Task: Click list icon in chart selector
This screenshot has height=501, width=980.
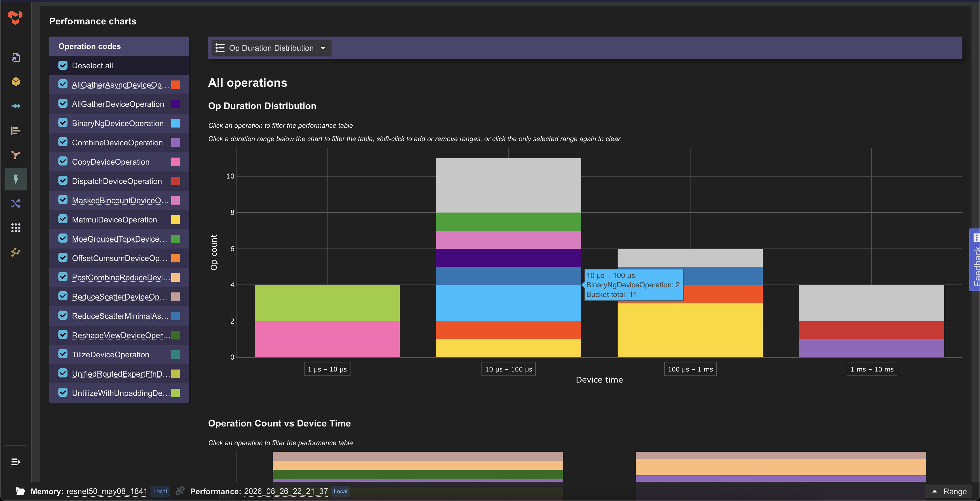Action: [x=220, y=48]
